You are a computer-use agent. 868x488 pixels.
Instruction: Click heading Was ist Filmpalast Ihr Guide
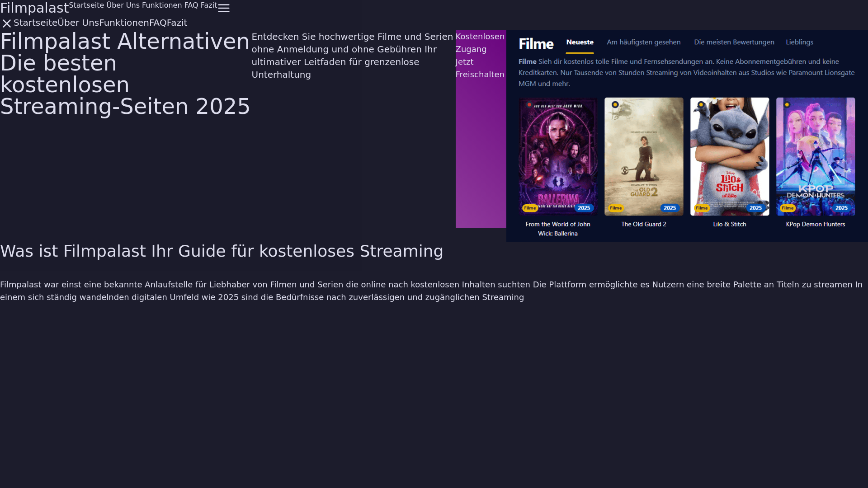point(222,251)
